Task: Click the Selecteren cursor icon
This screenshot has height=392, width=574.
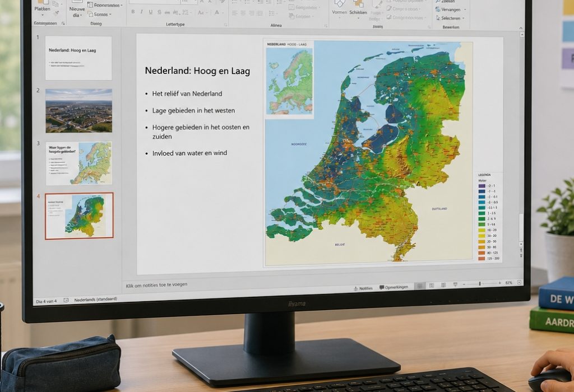Action: tap(438, 18)
